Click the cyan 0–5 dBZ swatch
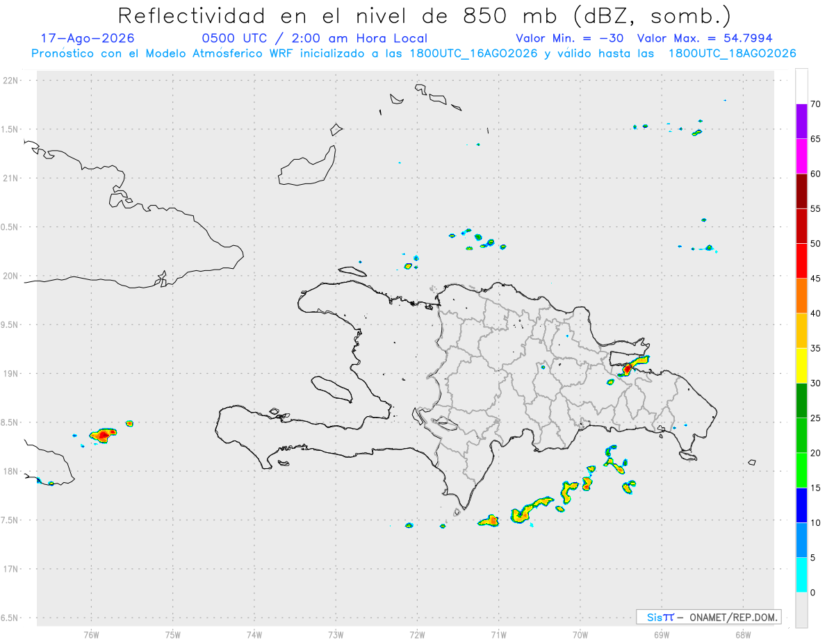This screenshot has width=834, height=644. pyautogui.click(x=801, y=575)
